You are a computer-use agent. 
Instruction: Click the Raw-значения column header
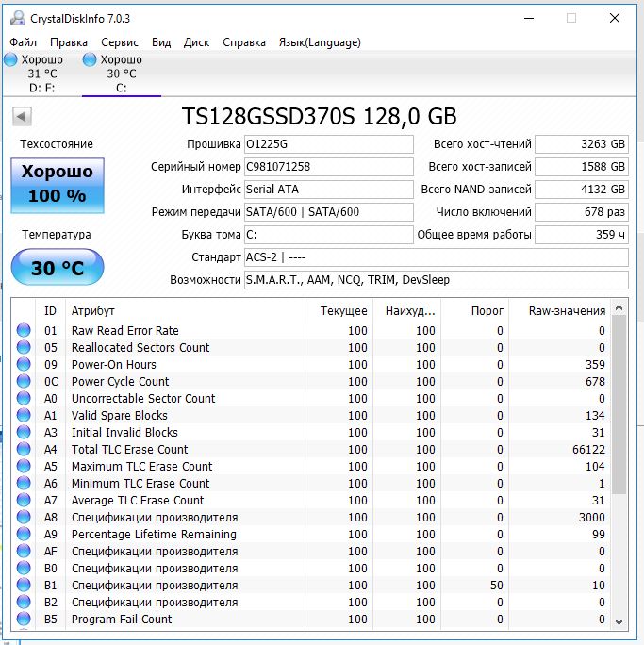click(567, 311)
